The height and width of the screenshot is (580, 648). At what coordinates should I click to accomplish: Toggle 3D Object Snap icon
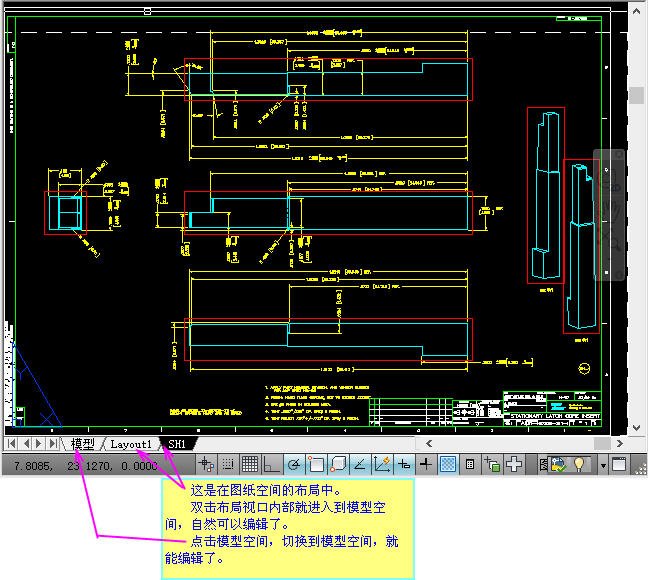pyautogui.click(x=337, y=464)
